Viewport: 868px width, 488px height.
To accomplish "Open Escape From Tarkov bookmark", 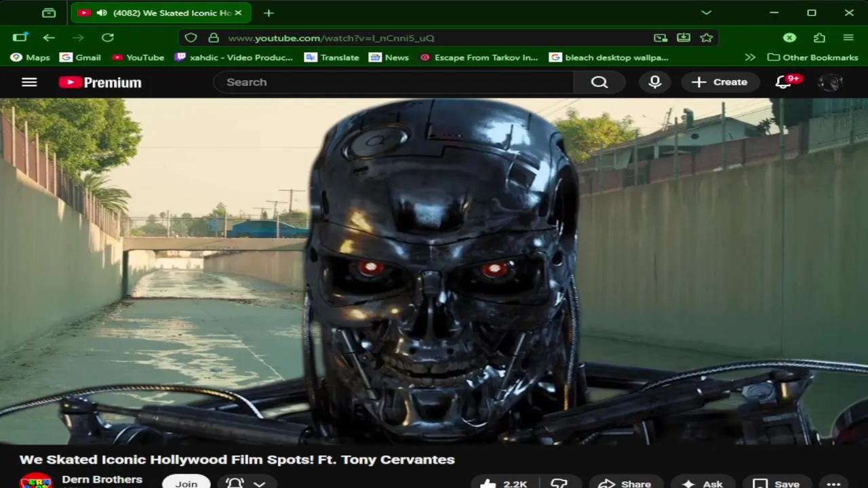I will pos(479,58).
